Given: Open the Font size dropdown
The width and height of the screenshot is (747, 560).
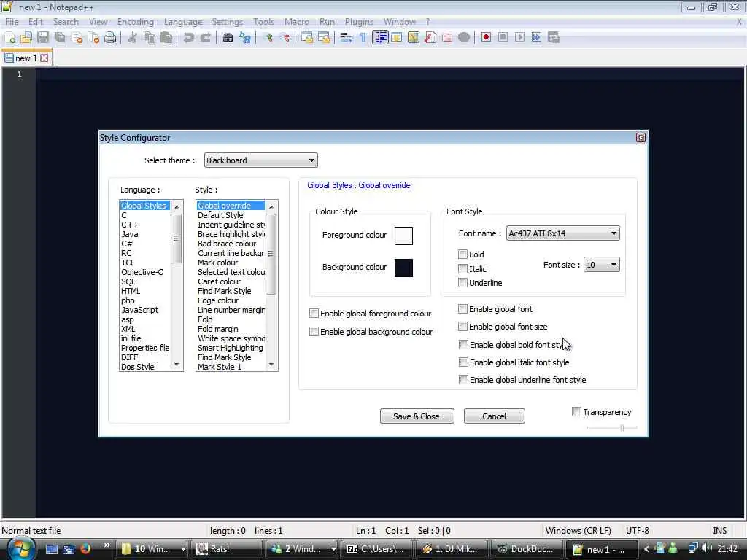Looking at the screenshot, I should pyautogui.click(x=602, y=265).
